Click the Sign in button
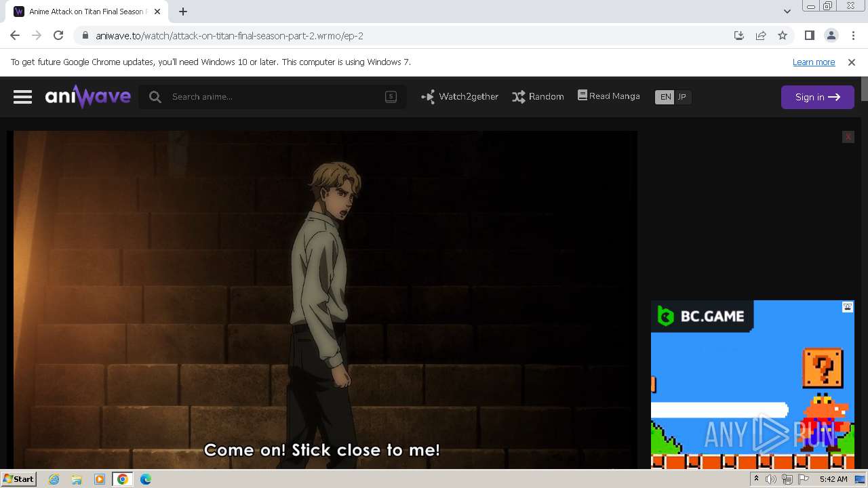 pos(817,97)
